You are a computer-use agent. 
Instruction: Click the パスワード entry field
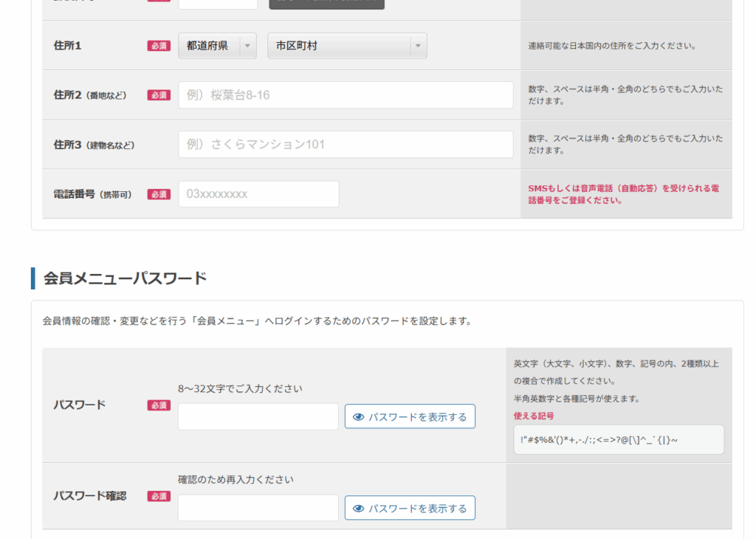click(x=258, y=417)
